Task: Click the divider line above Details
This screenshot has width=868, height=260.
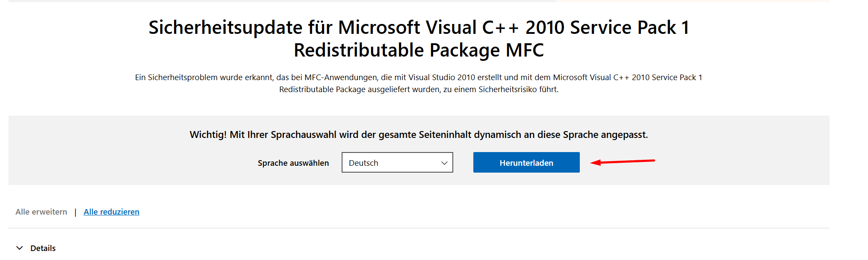Action: (419, 228)
